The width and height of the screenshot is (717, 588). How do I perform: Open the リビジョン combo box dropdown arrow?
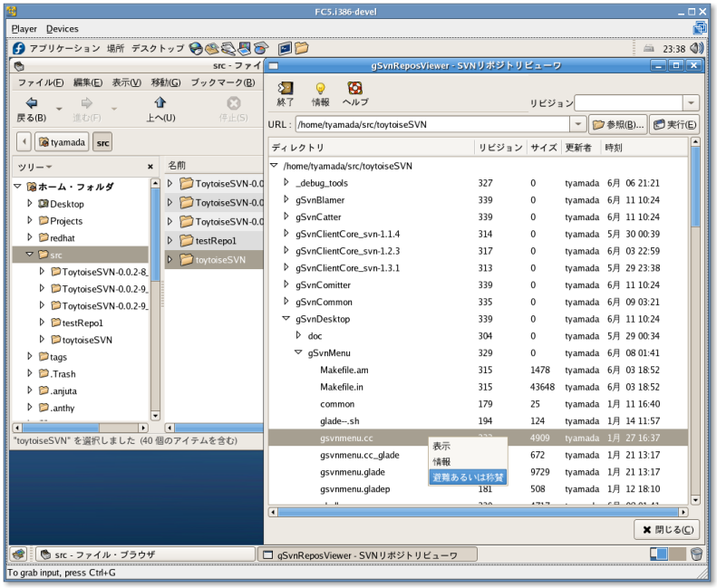[x=691, y=102]
